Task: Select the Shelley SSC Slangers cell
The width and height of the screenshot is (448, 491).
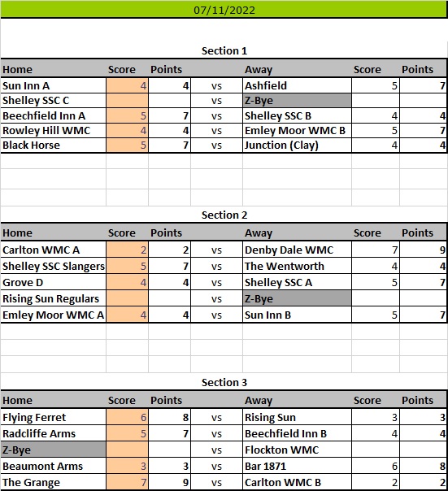Action: (x=54, y=266)
